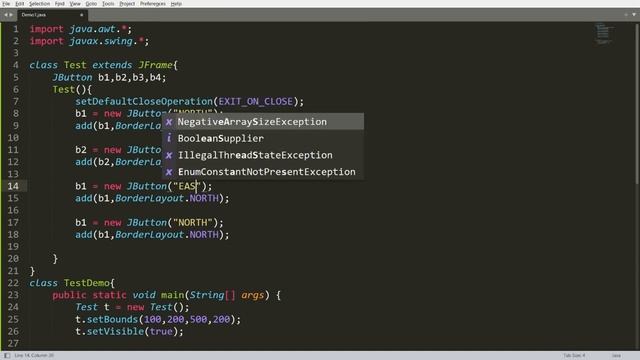Click the minimap code preview
640x360 pixels.
click(603, 33)
